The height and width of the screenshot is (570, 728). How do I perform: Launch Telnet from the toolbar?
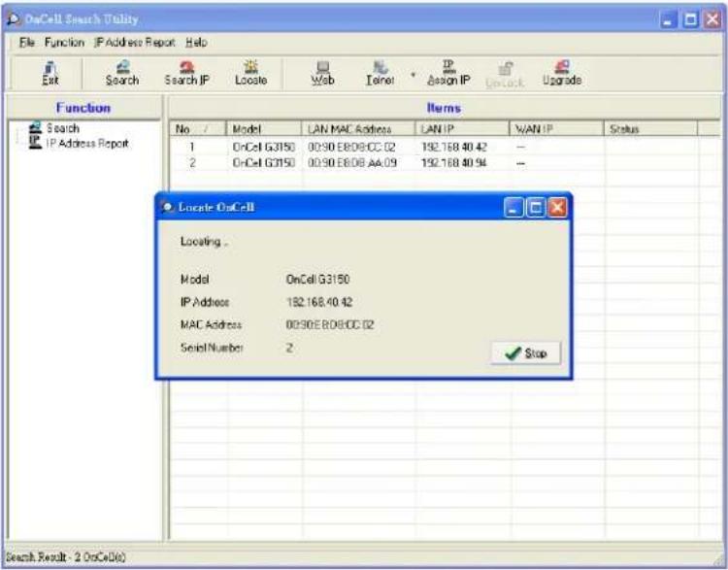point(381,74)
